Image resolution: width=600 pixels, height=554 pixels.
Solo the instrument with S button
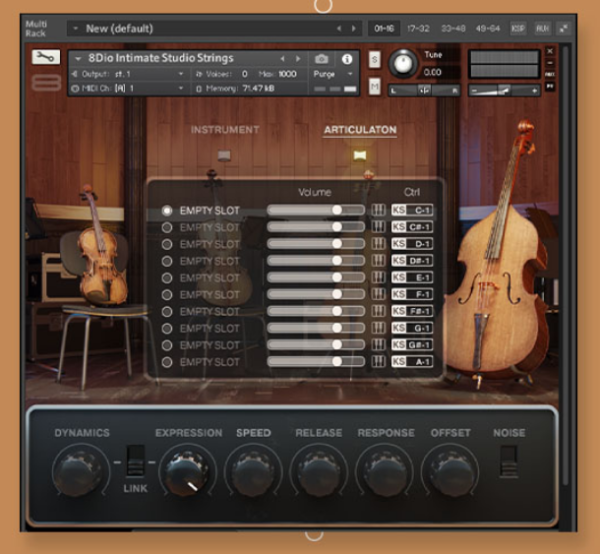coord(374,61)
